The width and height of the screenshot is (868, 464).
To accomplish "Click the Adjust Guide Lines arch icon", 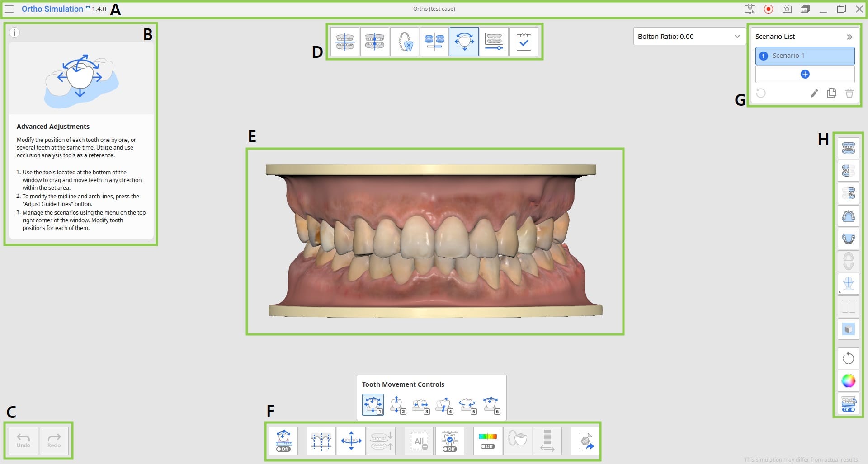I will [321, 441].
